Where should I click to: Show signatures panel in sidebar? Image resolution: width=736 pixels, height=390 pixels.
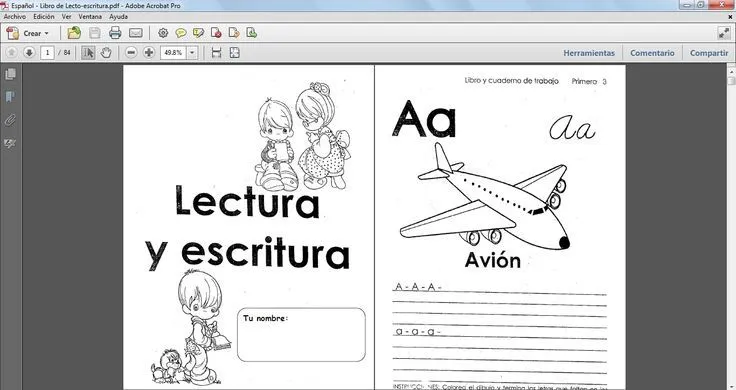pyautogui.click(x=10, y=143)
